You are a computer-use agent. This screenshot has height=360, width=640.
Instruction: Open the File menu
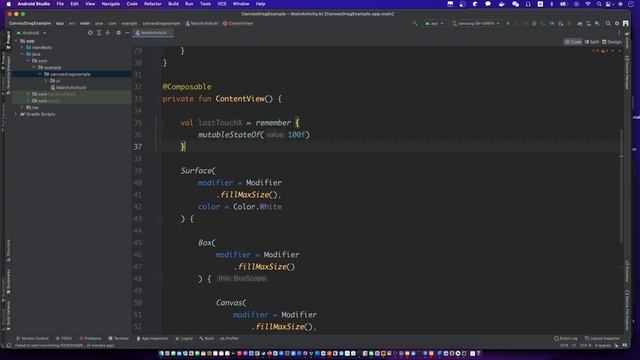point(60,4)
